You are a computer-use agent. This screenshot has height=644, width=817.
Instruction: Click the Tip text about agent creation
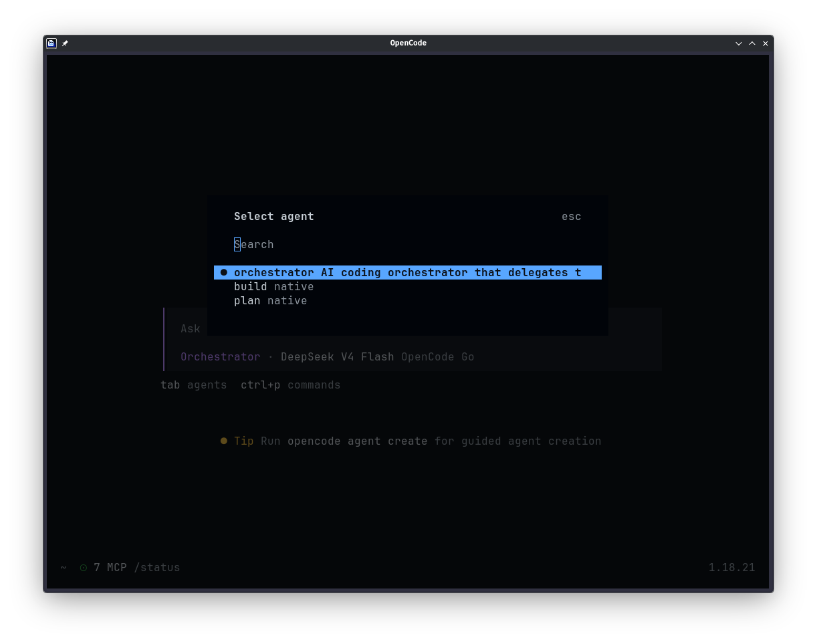[431, 441]
